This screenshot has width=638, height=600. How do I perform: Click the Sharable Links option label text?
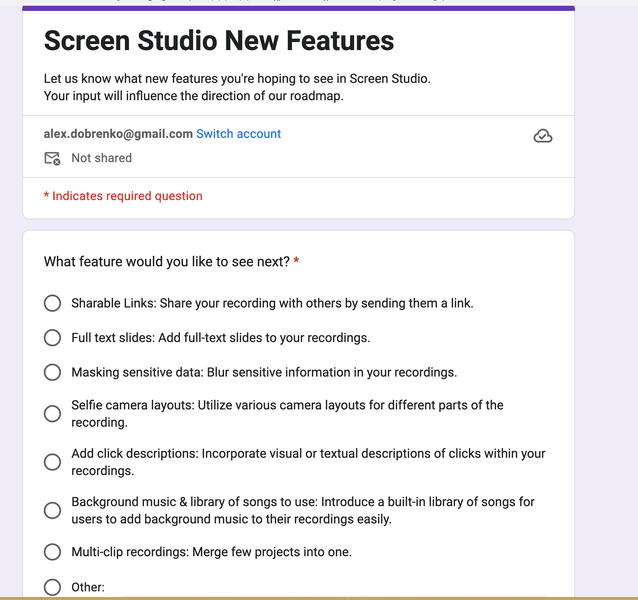[x=272, y=303]
